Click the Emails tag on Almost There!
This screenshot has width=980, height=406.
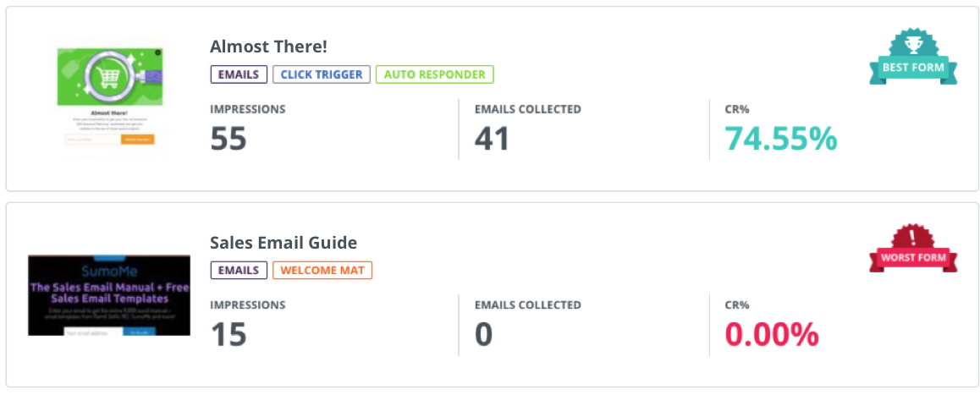pos(239,74)
